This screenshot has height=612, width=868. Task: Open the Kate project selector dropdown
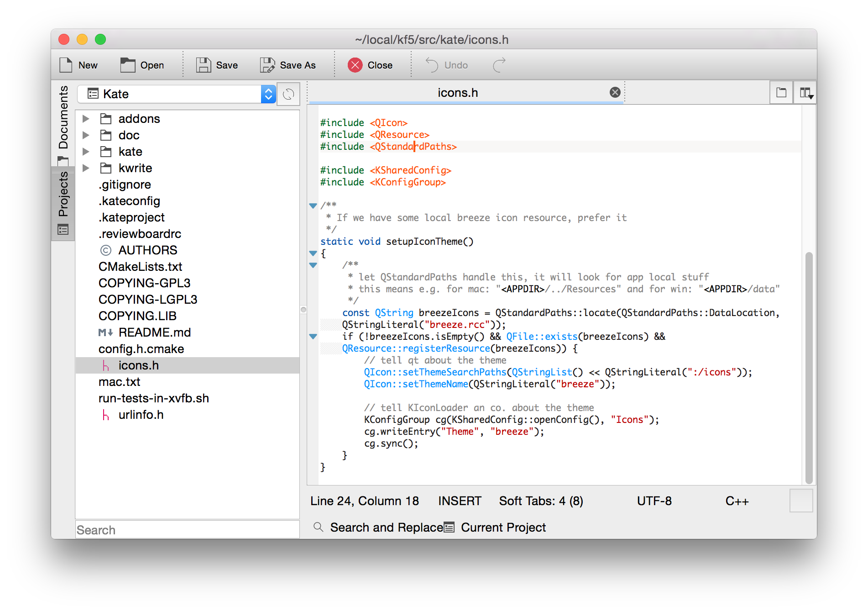tap(268, 94)
